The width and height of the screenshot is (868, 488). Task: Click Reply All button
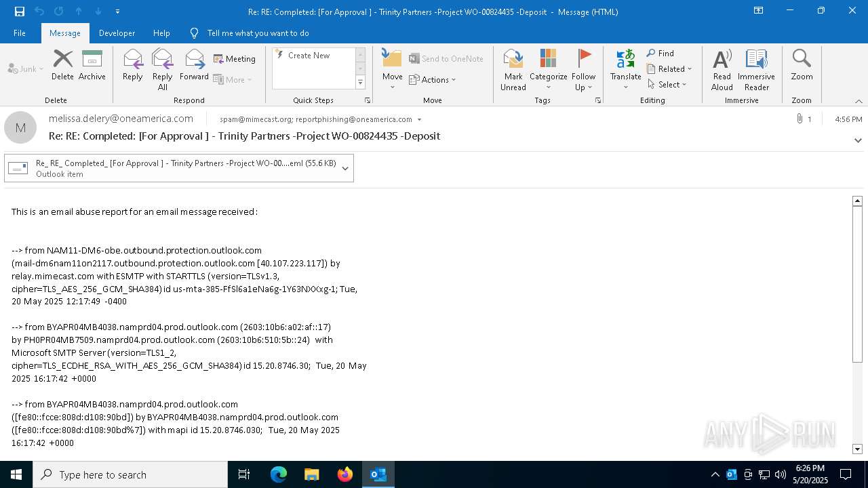(162, 70)
